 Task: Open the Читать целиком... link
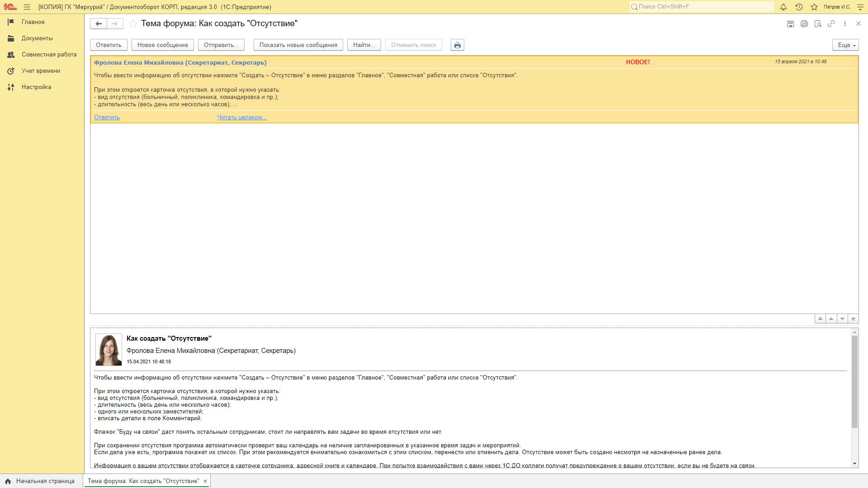coord(242,117)
